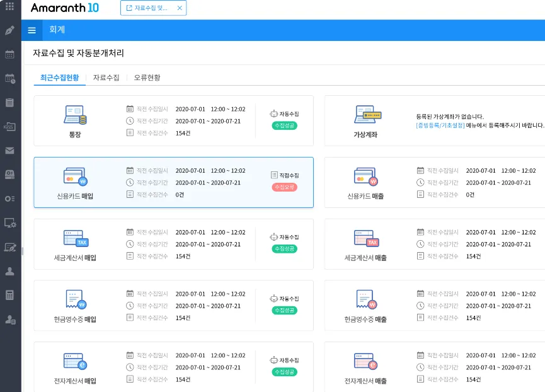Open the calculator sidebar icon
Image resolution: width=545 pixels, height=392 pixels.
coord(9,296)
